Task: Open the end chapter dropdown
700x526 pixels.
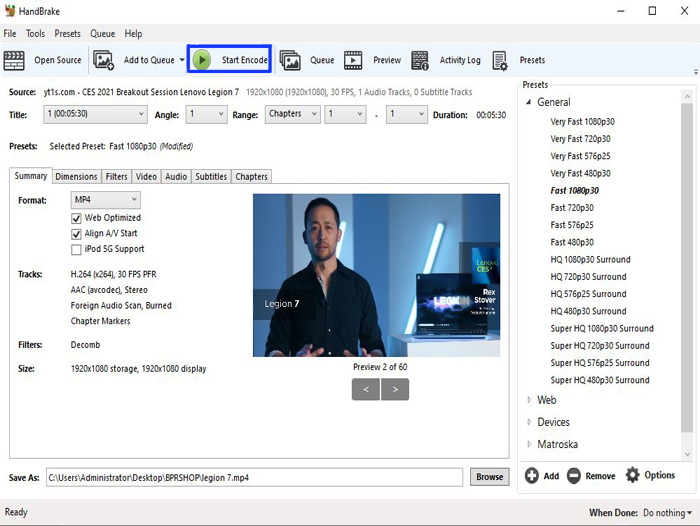Action: point(407,114)
